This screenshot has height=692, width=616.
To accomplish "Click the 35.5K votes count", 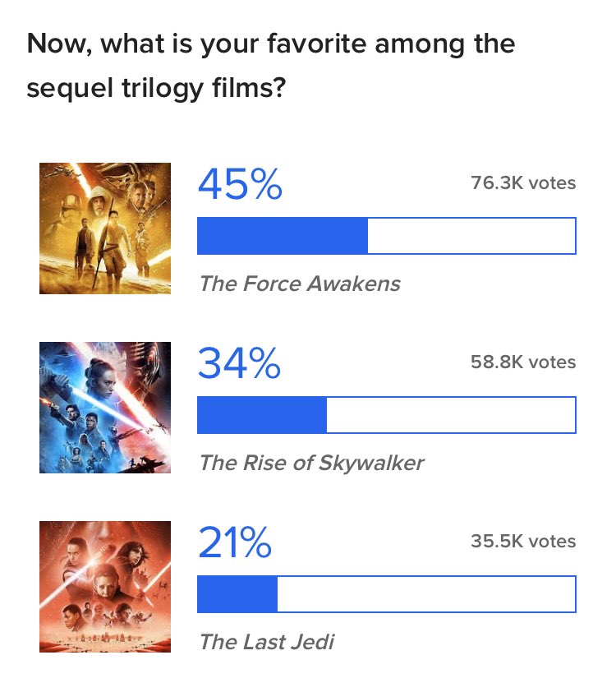I will (523, 541).
